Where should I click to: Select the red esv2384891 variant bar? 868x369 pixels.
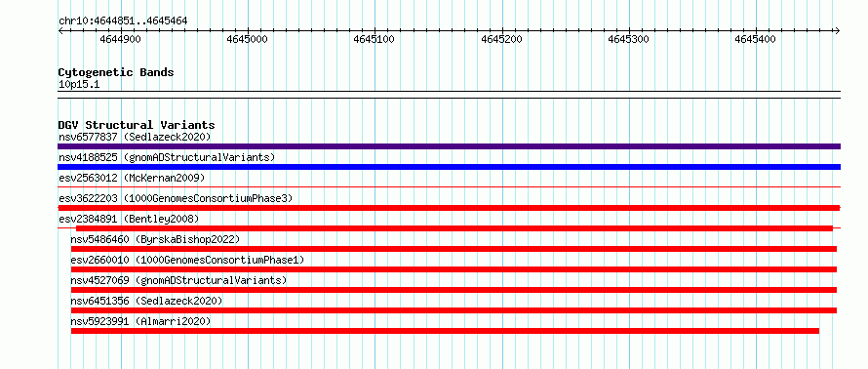454,228
